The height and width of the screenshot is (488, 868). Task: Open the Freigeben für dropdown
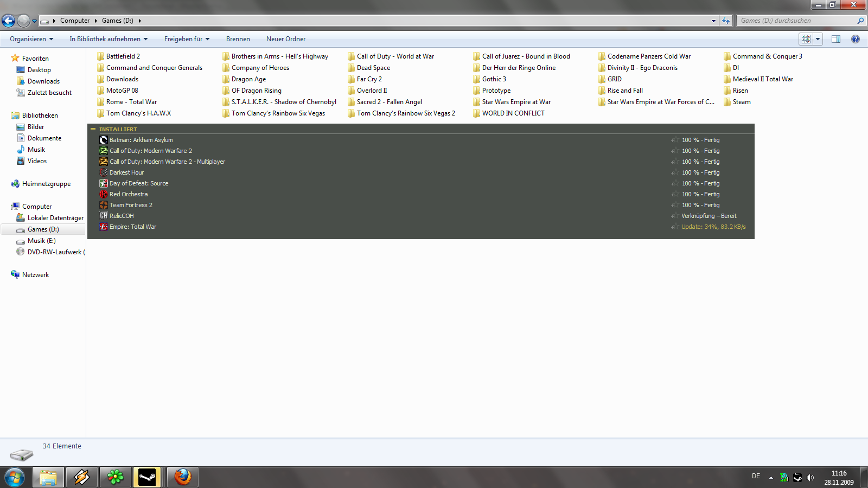[187, 39]
